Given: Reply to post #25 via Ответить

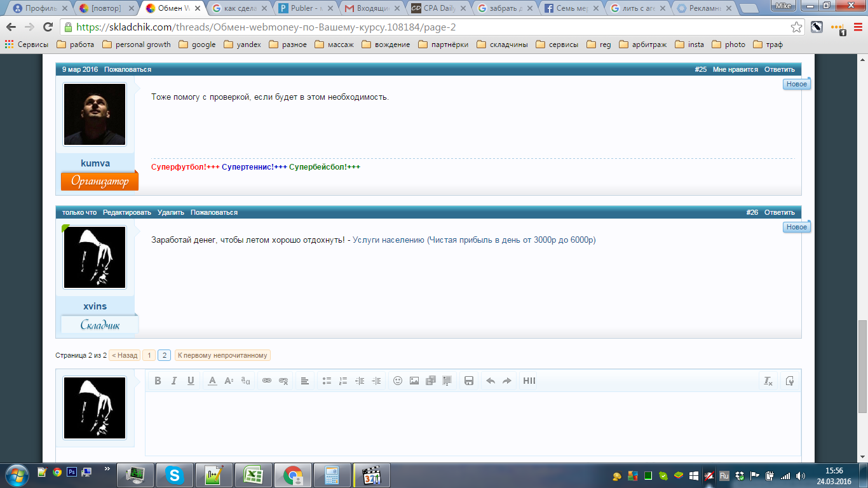Looking at the screenshot, I should [x=779, y=69].
